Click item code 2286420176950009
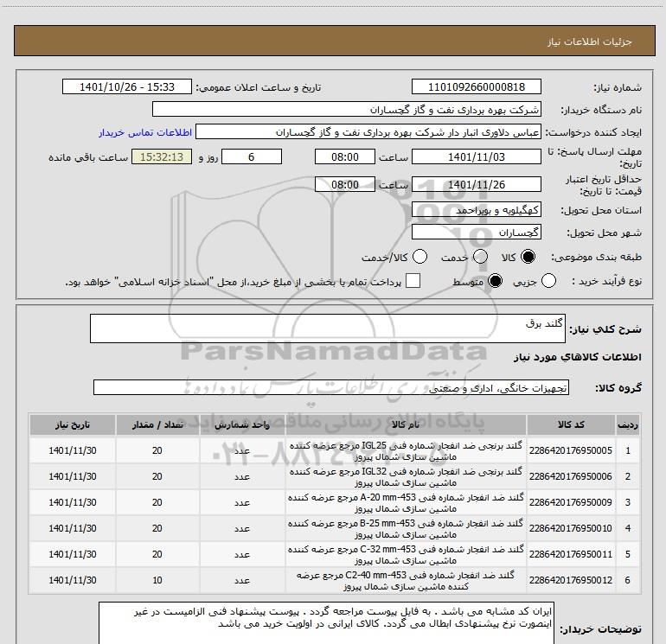This screenshot has height=644, width=666. [x=571, y=502]
